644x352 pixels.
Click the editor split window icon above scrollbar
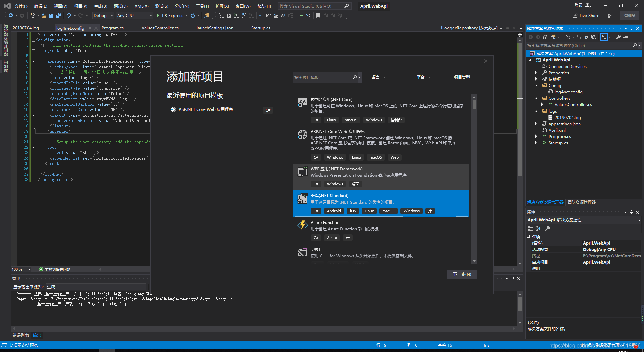520,35
